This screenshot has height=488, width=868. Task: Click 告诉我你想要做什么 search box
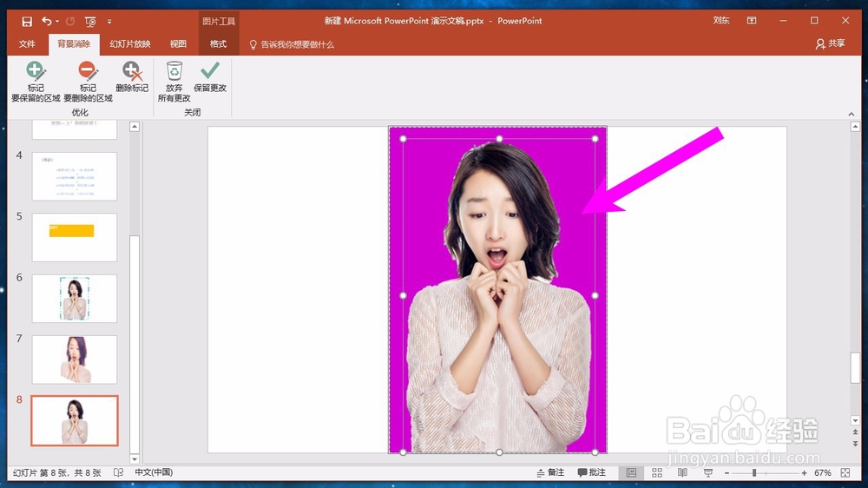pos(292,44)
